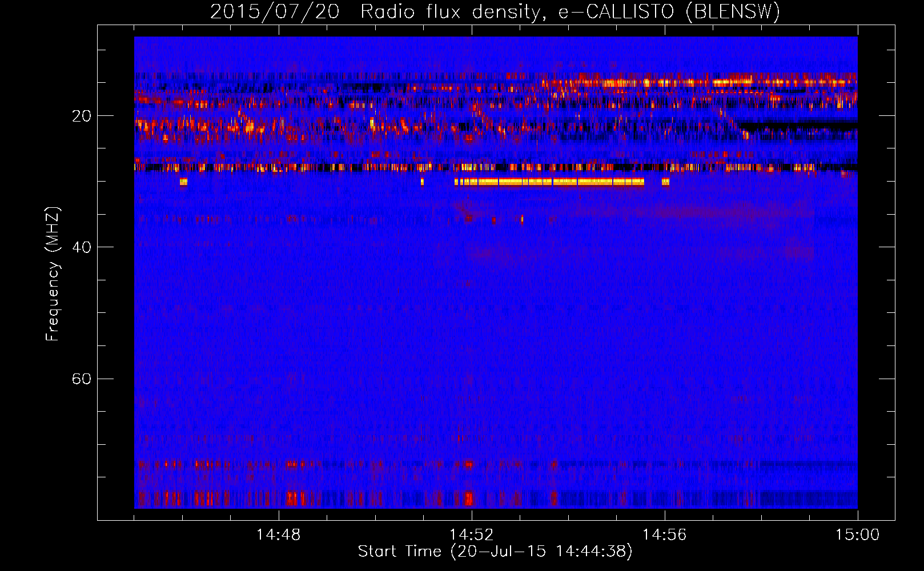The height and width of the screenshot is (571, 924).
Task: Click the 14:52 time tick label
Action: tap(471, 535)
